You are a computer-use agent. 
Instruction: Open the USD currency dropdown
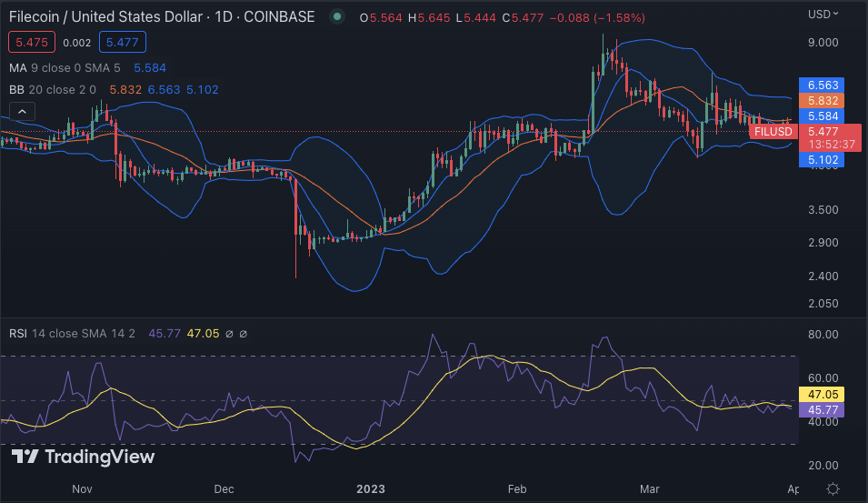click(823, 15)
